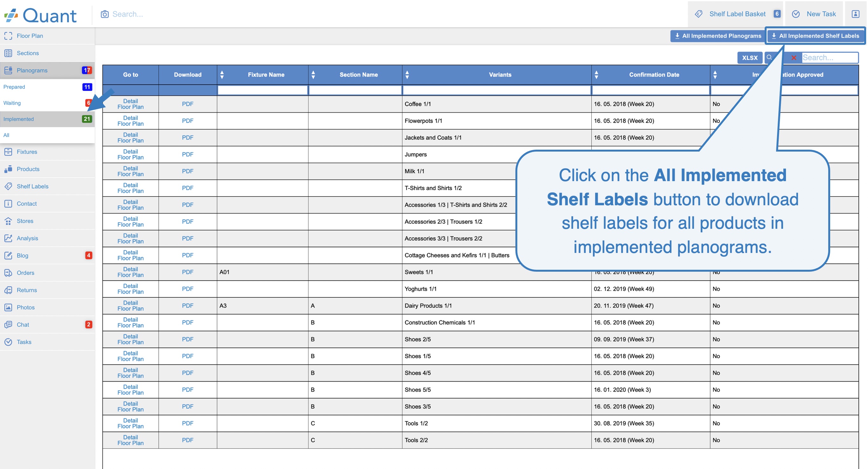Open the Analysis menu item
868x469 pixels.
(x=47, y=238)
